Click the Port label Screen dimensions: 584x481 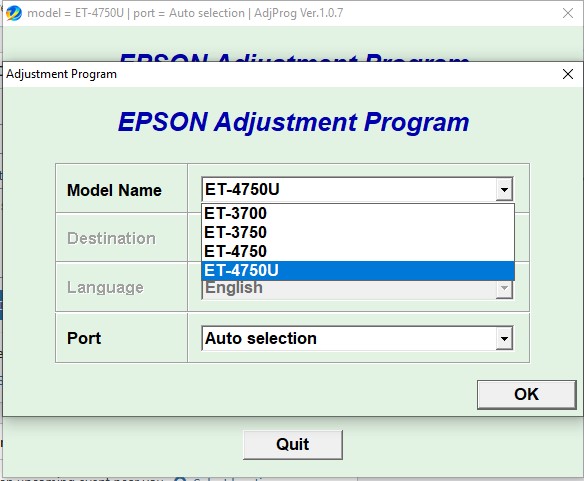(x=84, y=338)
